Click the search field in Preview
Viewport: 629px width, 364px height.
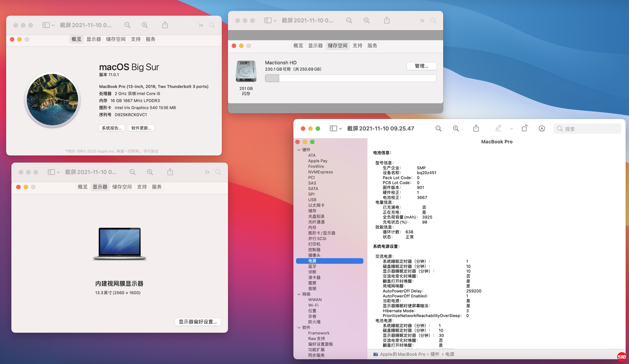(587, 129)
